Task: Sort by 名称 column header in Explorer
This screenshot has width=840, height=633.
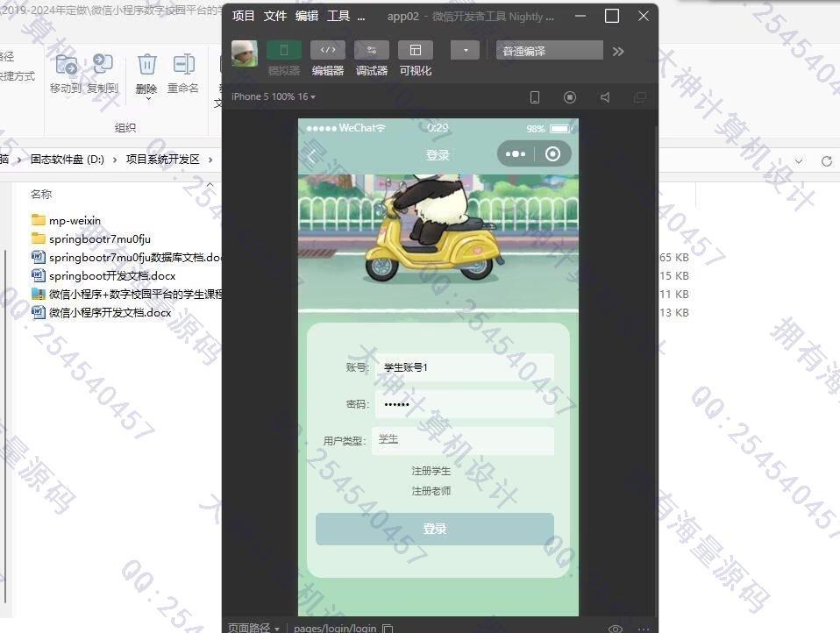Action: point(41,194)
